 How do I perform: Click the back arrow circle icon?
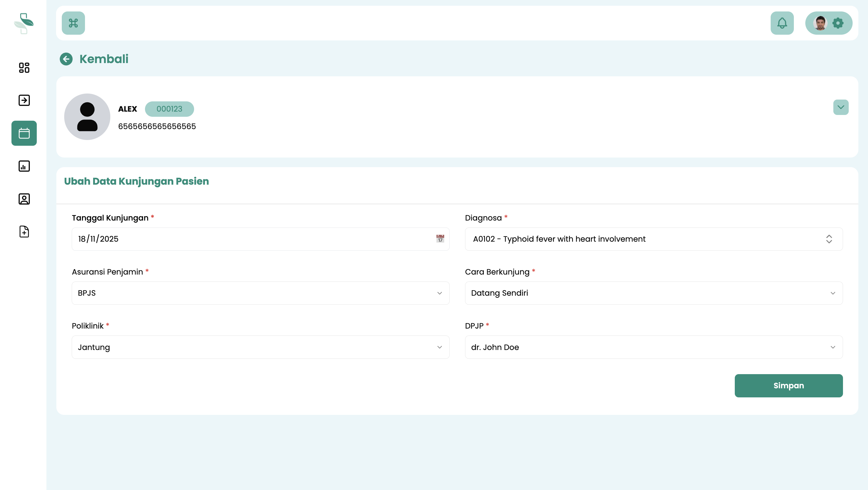tap(66, 59)
